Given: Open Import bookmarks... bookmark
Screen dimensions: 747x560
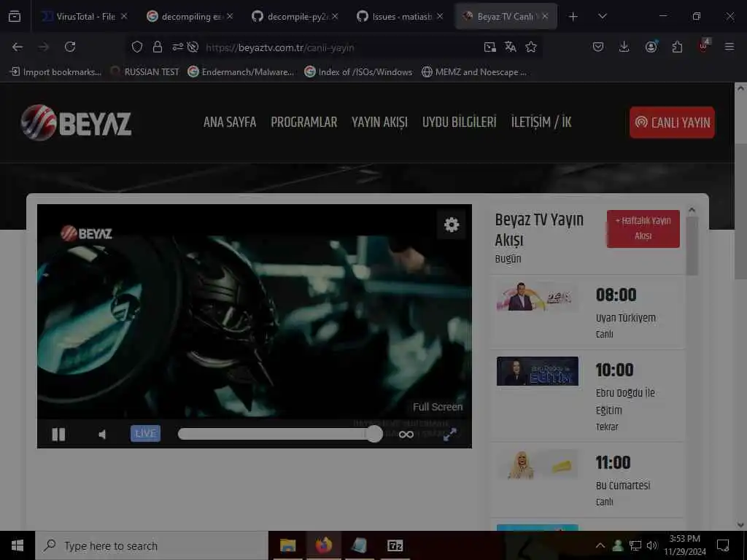Looking at the screenshot, I should tap(55, 72).
